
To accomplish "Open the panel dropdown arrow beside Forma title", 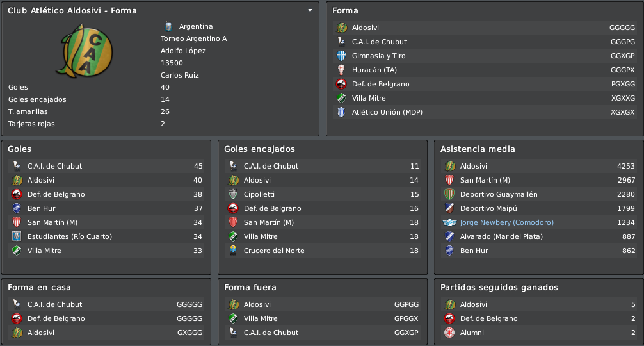I will (310, 10).
